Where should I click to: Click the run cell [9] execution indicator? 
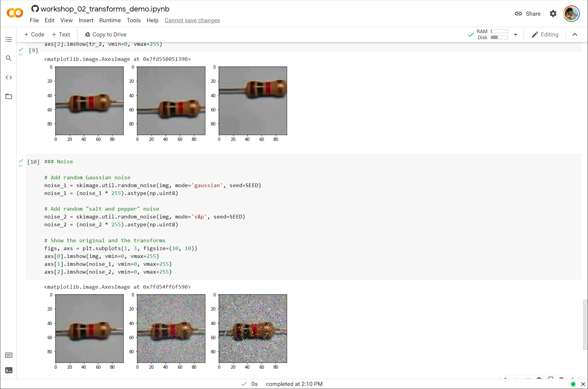[x=33, y=50]
